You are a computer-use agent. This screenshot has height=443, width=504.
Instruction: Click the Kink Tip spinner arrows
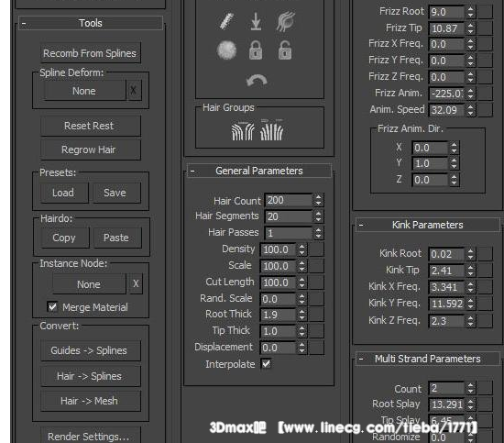(x=470, y=271)
